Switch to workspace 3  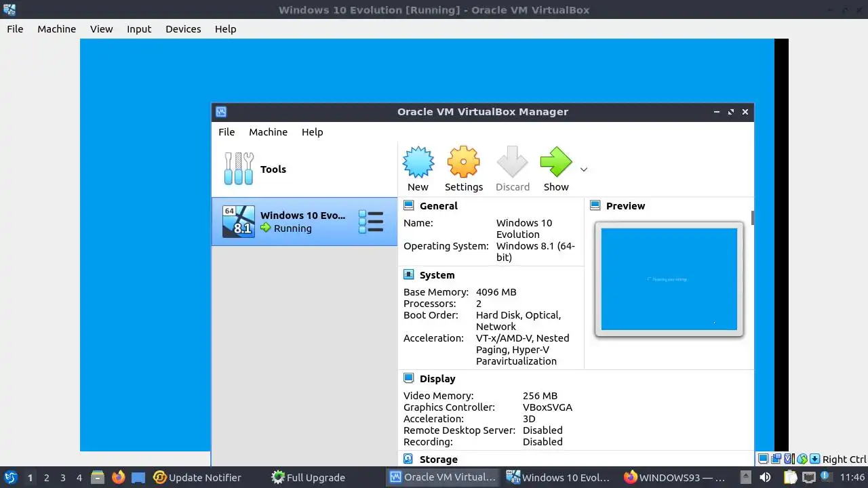62,477
